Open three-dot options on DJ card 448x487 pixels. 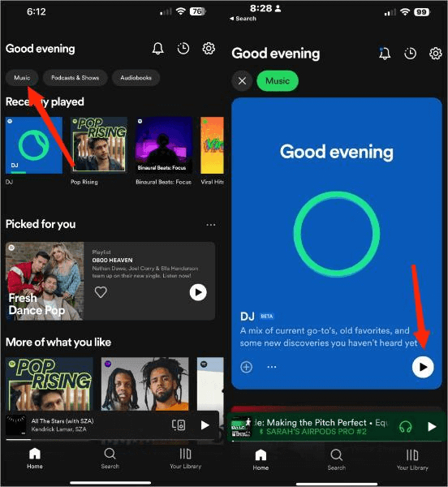[x=272, y=367]
